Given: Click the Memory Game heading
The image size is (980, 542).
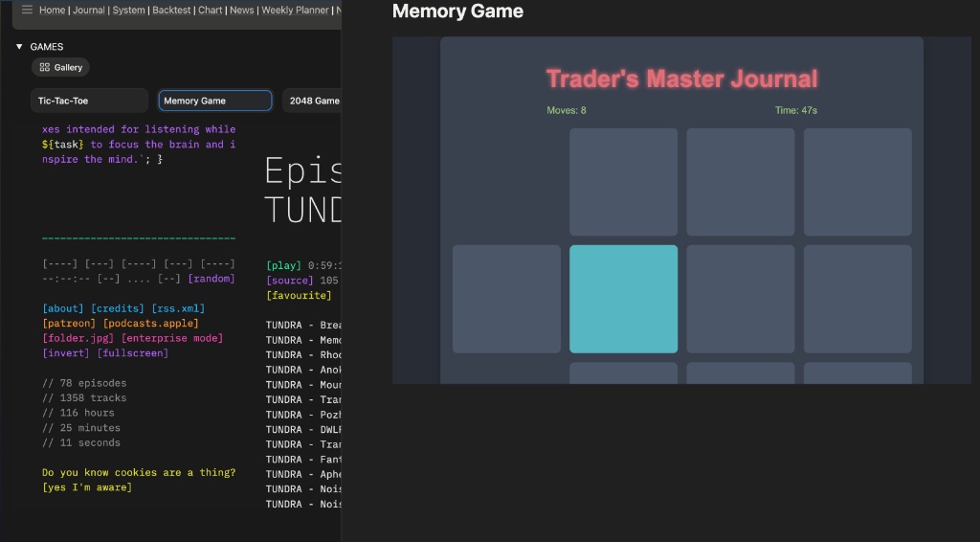Looking at the screenshot, I should click(457, 11).
